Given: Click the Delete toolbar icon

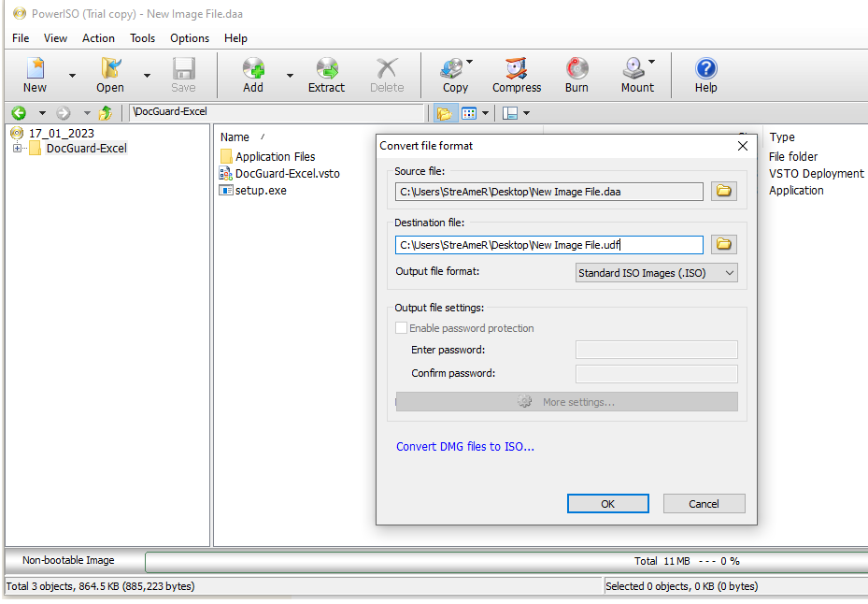Looking at the screenshot, I should coord(387,76).
